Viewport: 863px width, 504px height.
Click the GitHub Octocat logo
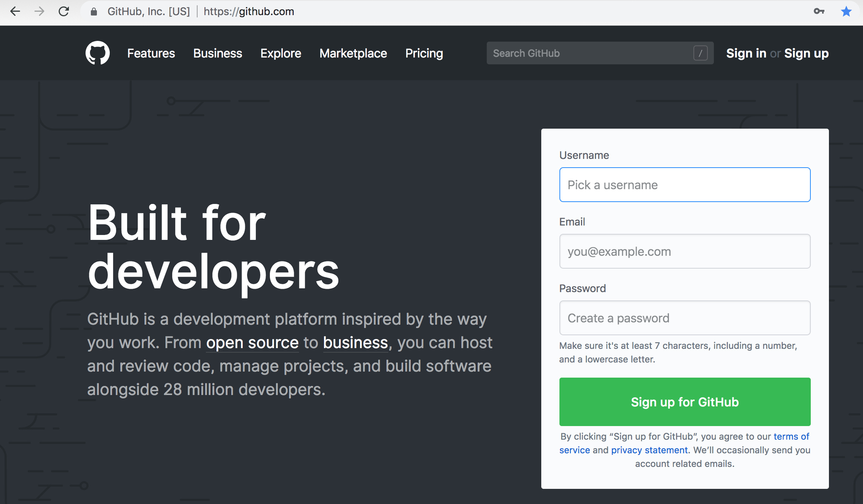(98, 53)
